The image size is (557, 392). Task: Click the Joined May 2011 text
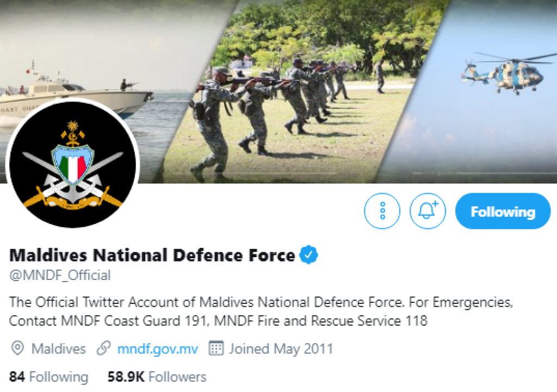coord(281,349)
